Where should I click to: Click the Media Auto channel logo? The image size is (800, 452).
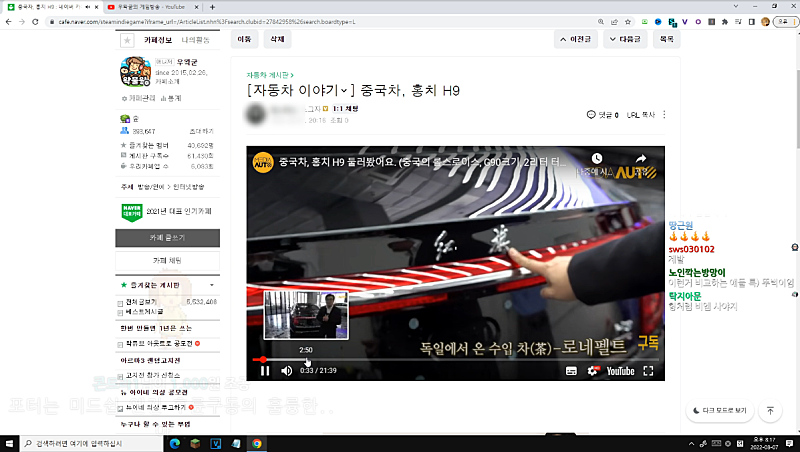[263, 163]
